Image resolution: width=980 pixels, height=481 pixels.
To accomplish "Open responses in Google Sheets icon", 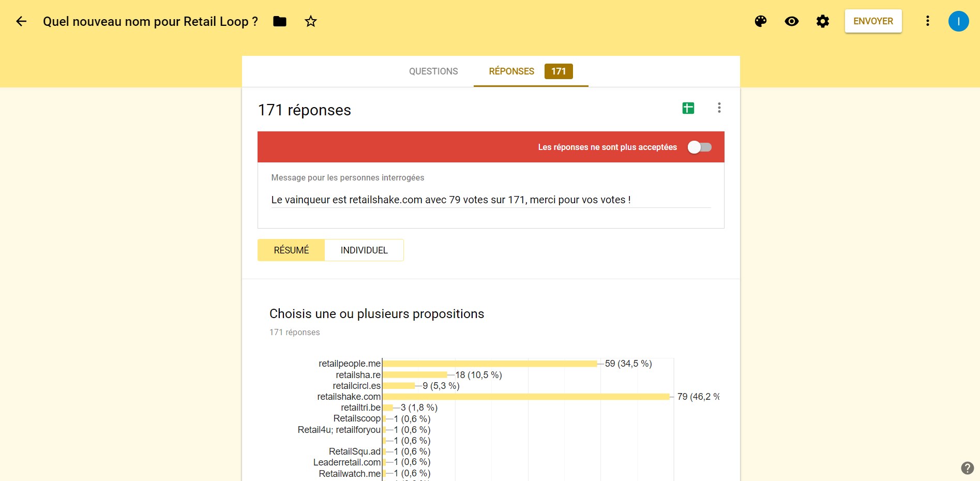I will pos(688,108).
